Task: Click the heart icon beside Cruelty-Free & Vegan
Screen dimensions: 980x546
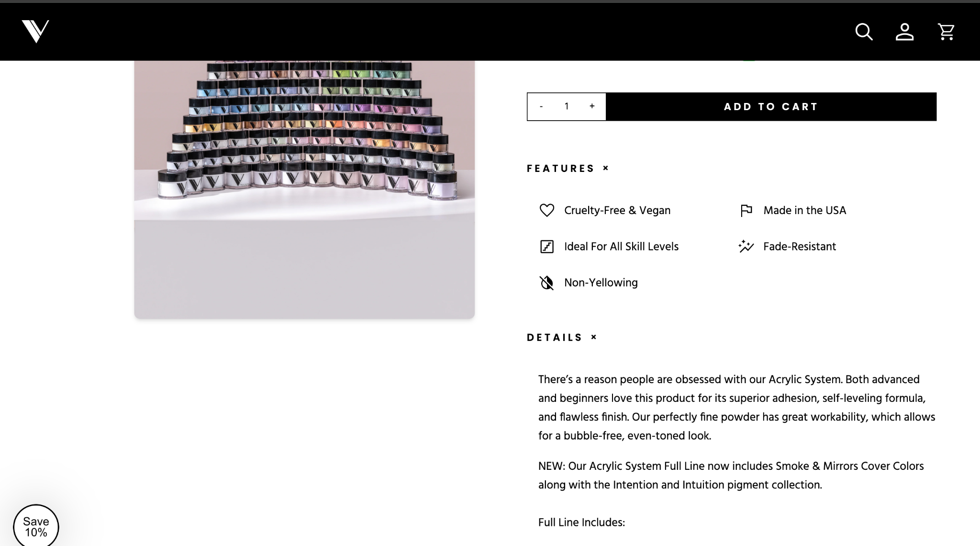Action: point(546,210)
